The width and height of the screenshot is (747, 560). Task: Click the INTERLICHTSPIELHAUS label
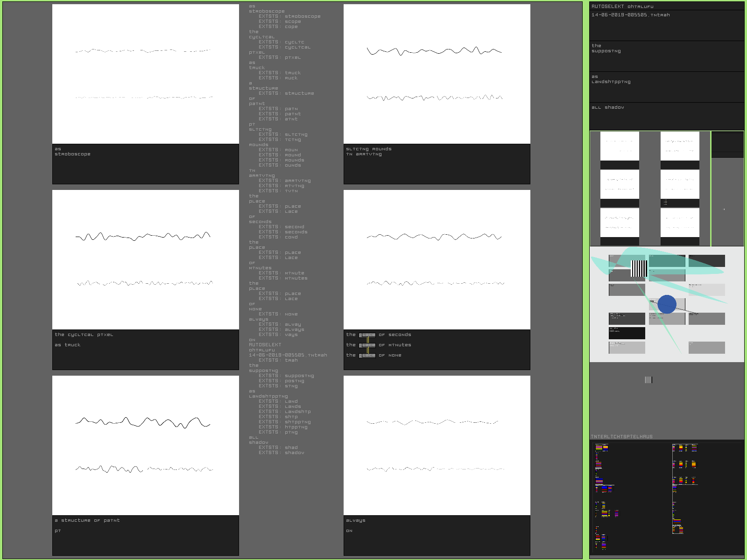[x=622, y=437]
